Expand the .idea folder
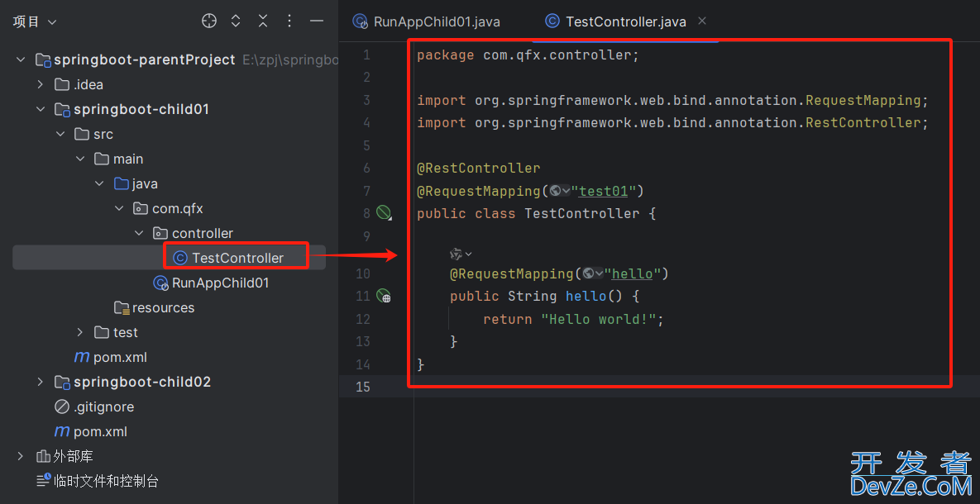This screenshot has width=980, height=504. [x=40, y=84]
